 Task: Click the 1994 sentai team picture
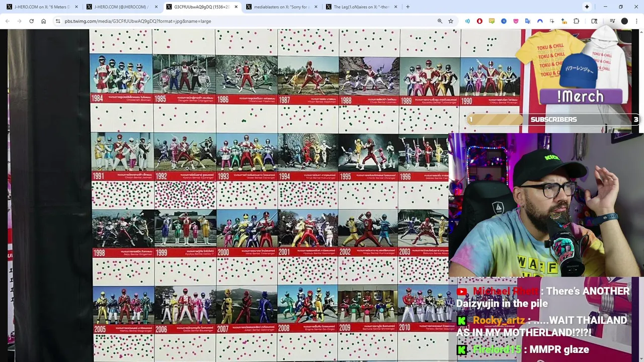pyautogui.click(x=308, y=153)
